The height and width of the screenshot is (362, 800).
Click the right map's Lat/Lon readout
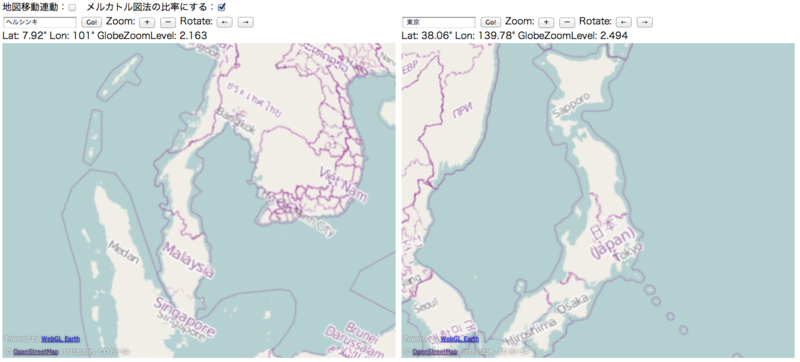tap(514, 35)
